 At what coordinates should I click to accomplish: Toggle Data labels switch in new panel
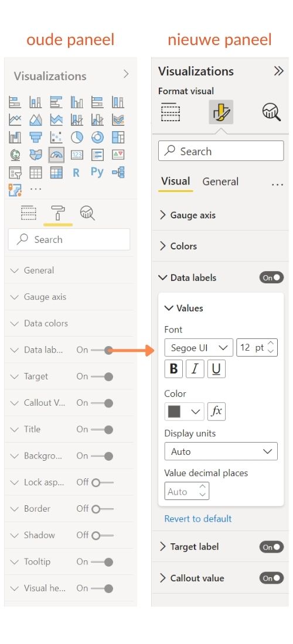click(x=271, y=278)
